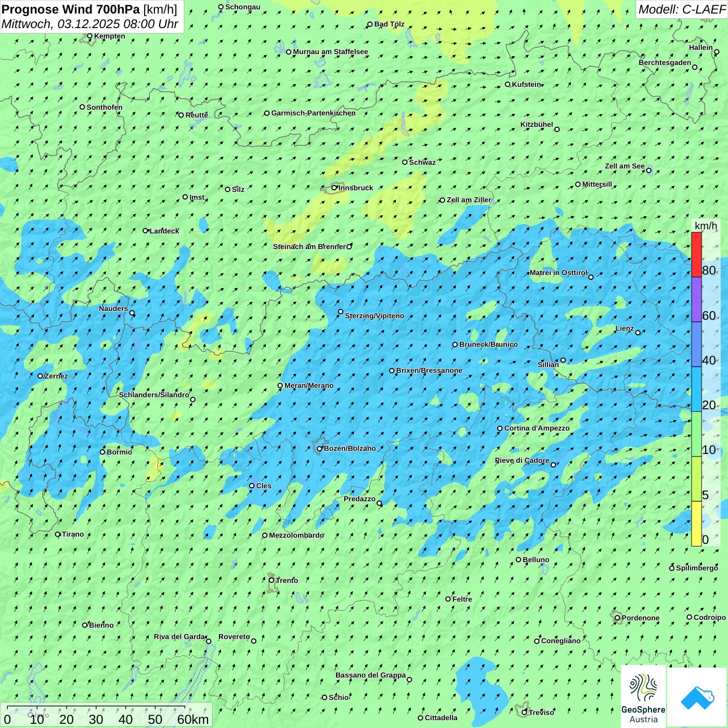Click the Belluno location marker
The image size is (728, 728).
518,560
